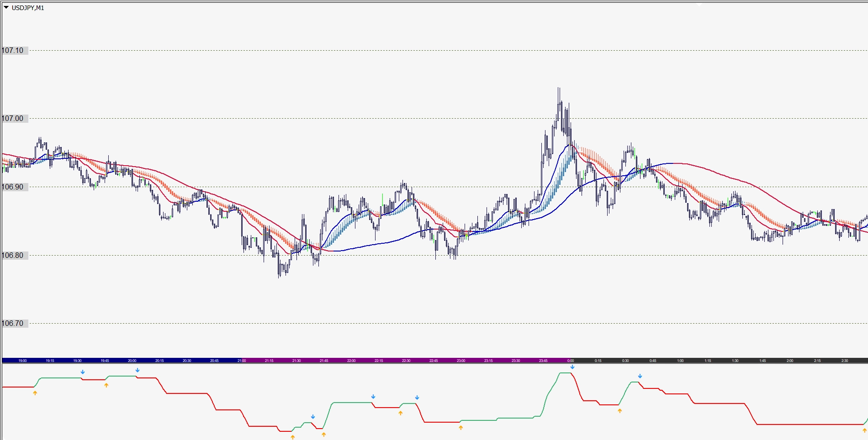Select the orange up arrow near 19:45
This screenshot has height=440, width=868.
(x=106, y=385)
